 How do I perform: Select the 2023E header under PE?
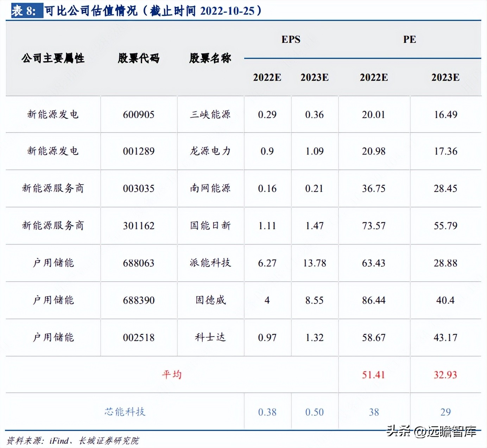tap(445, 77)
